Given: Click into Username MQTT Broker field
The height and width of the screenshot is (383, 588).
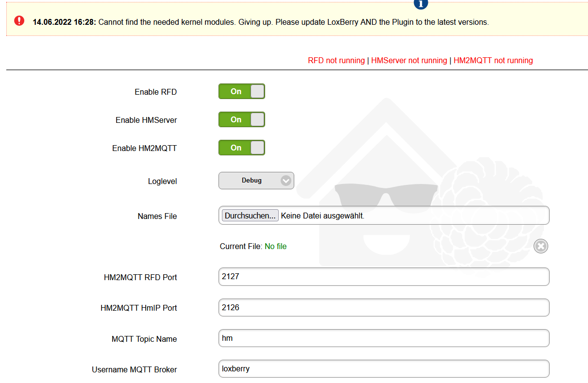Looking at the screenshot, I should pyautogui.click(x=384, y=369).
